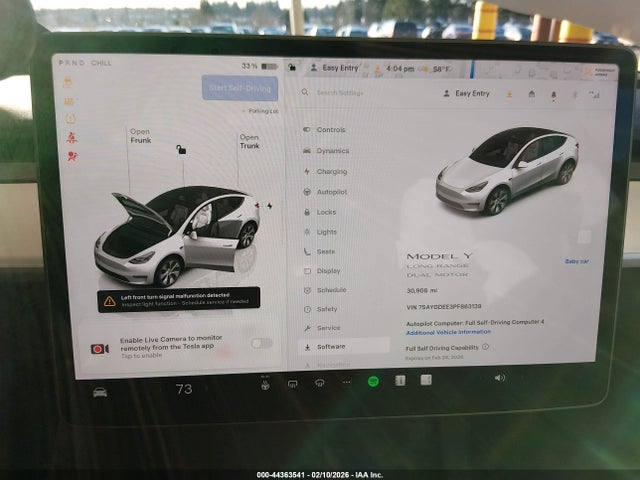640x480 pixels.
Task: Tap the Start Self-Driving button
Action: pos(240,88)
